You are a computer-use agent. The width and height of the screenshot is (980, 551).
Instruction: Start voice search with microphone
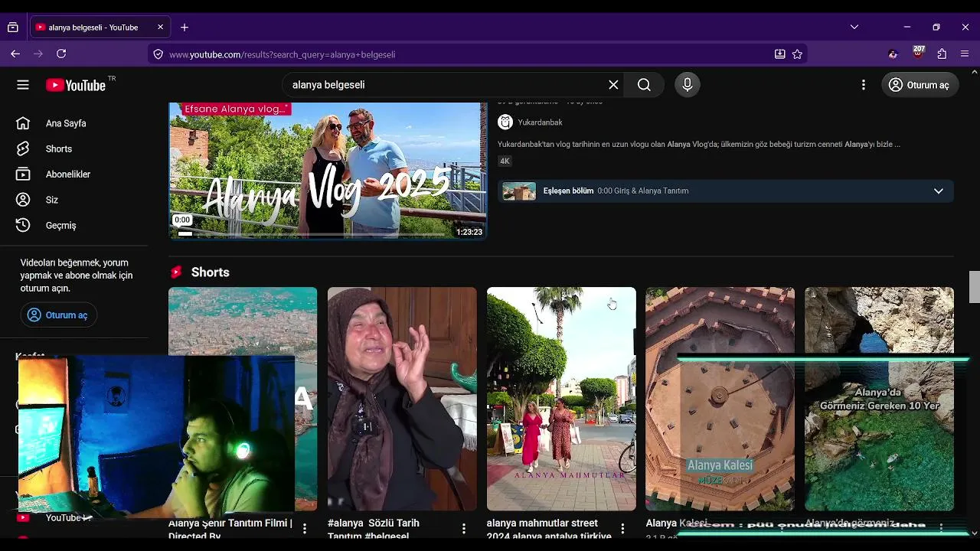(x=688, y=85)
